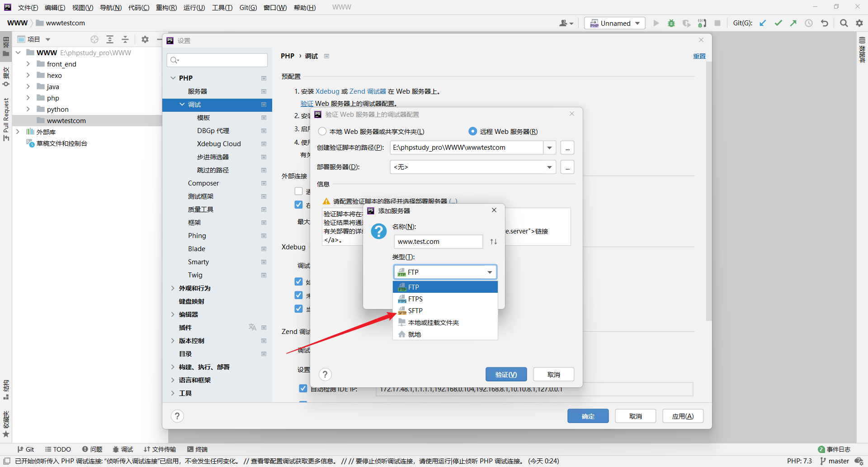The width and height of the screenshot is (868, 467).
Task: Click the locate file target icon
Action: [94, 39]
